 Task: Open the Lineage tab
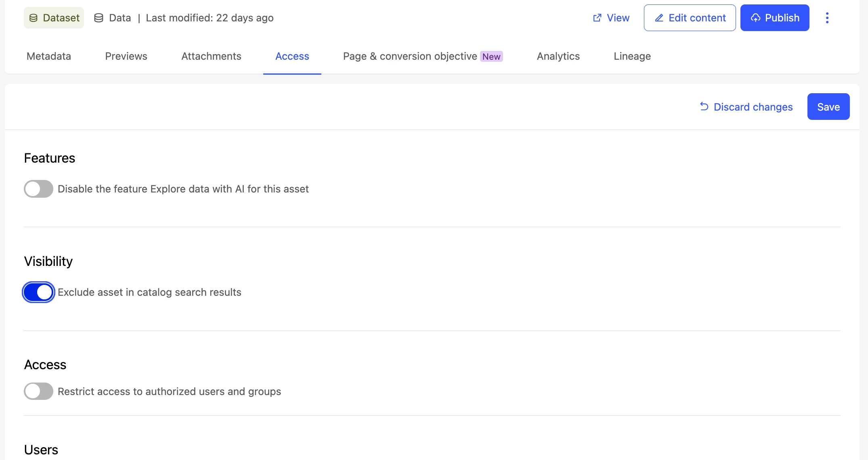coord(632,56)
